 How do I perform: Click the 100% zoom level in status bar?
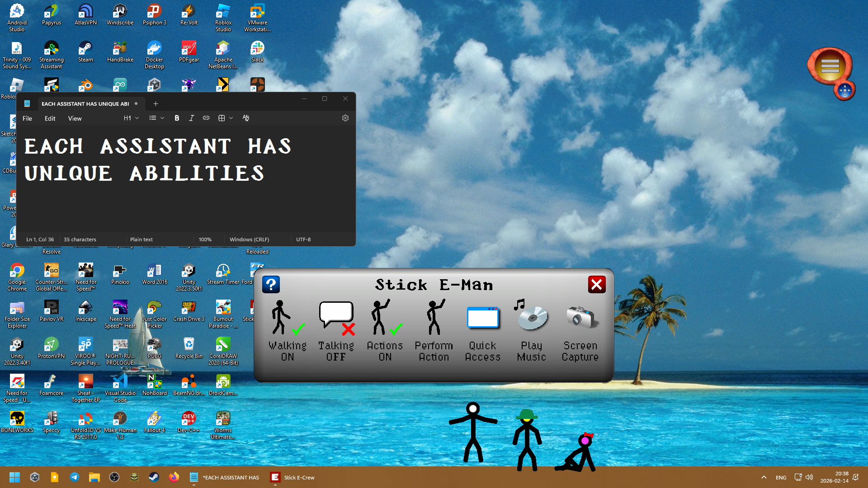[x=205, y=239]
